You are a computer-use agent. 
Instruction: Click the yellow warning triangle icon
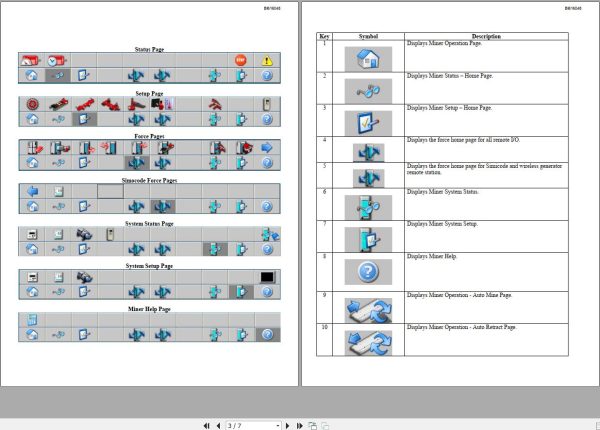[x=267, y=60]
